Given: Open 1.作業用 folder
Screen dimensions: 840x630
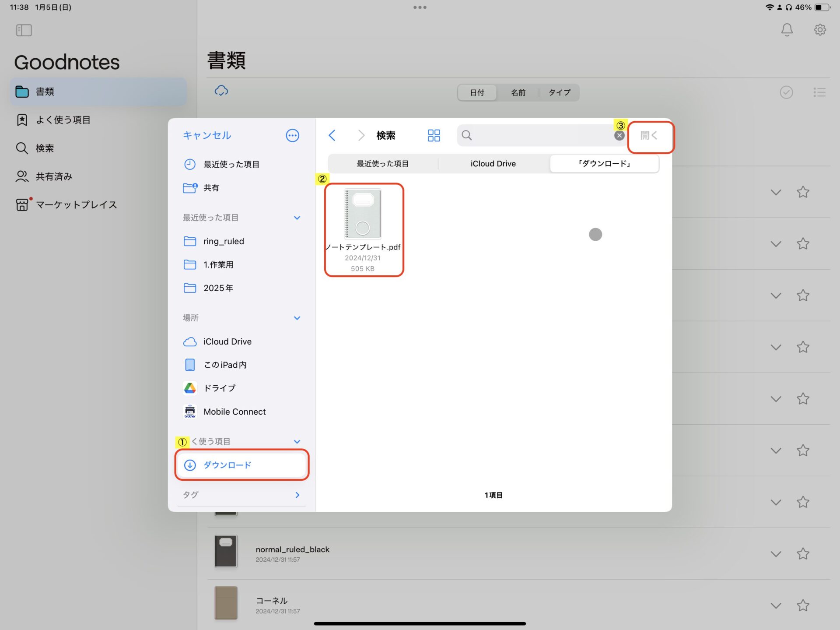Looking at the screenshot, I should point(241,264).
